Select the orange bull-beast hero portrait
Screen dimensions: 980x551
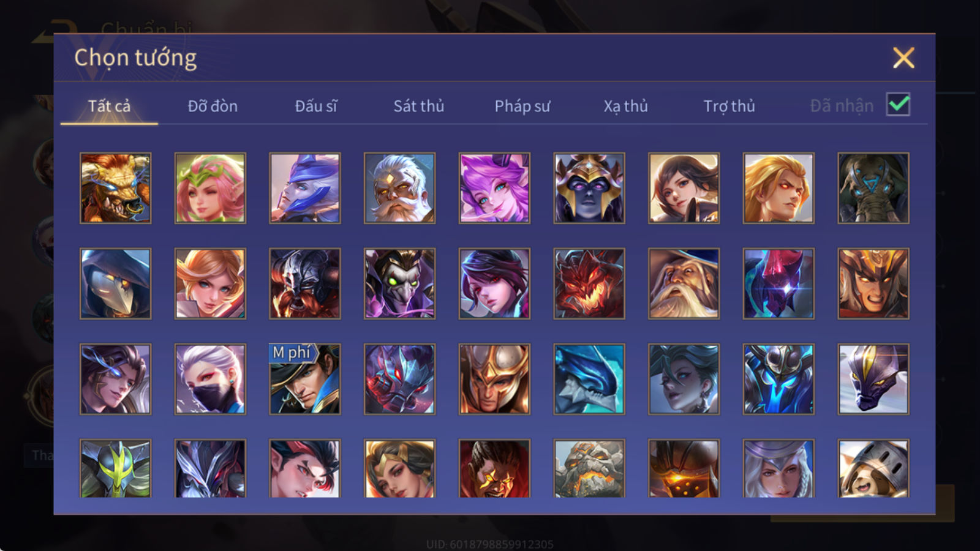(115, 188)
